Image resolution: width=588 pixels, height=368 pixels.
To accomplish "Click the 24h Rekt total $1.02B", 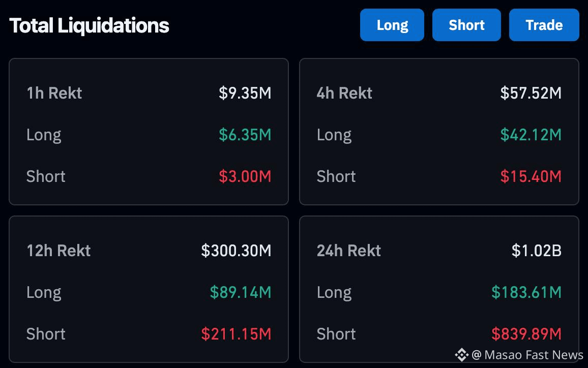I will click(x=536, y=250).
